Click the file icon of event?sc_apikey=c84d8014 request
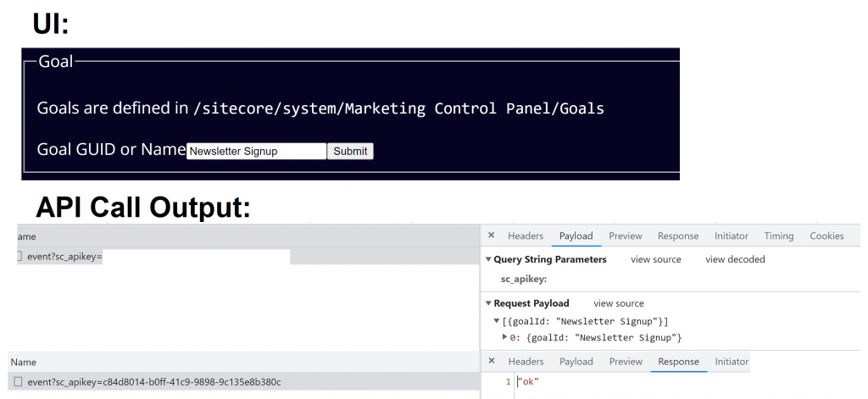Viewport: 868px width, 399px height. [x=19, y=381]
